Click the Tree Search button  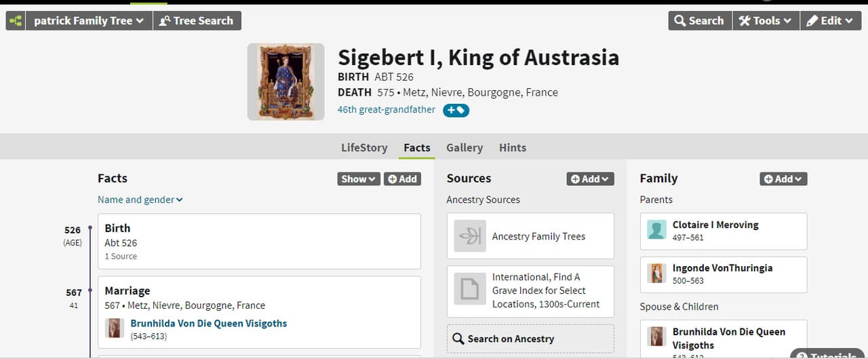[197, 21]
